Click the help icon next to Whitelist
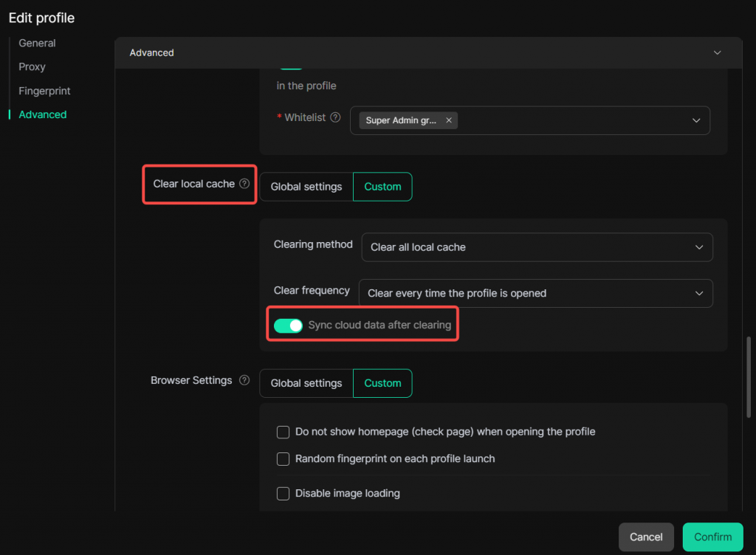Screen dimensions: 756x555 336,117
